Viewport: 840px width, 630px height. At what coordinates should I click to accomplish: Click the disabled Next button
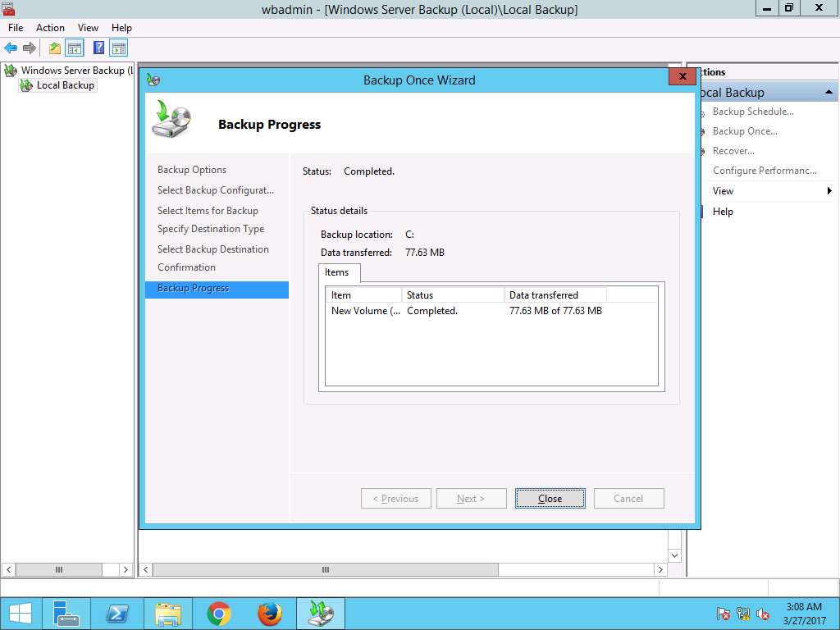point(472,498)
